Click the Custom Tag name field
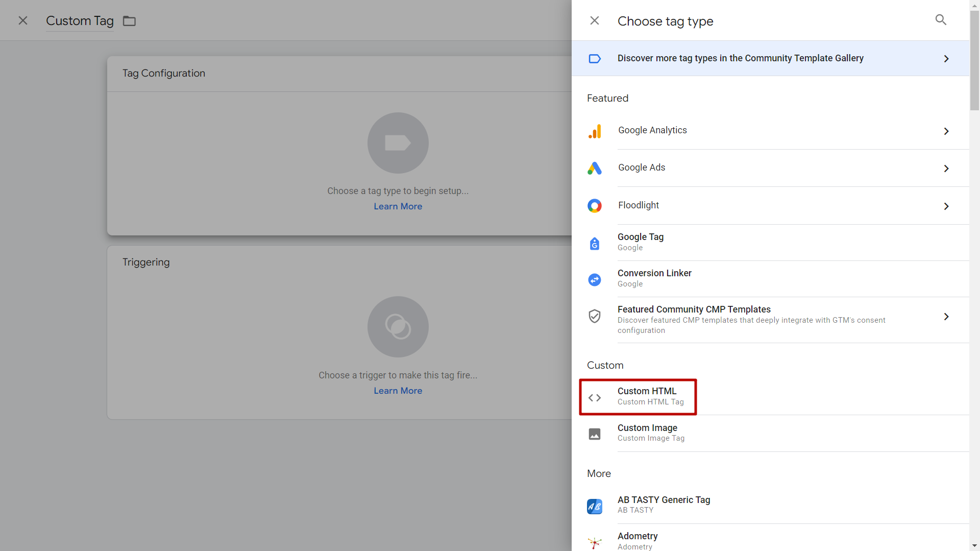 [80, 21]
